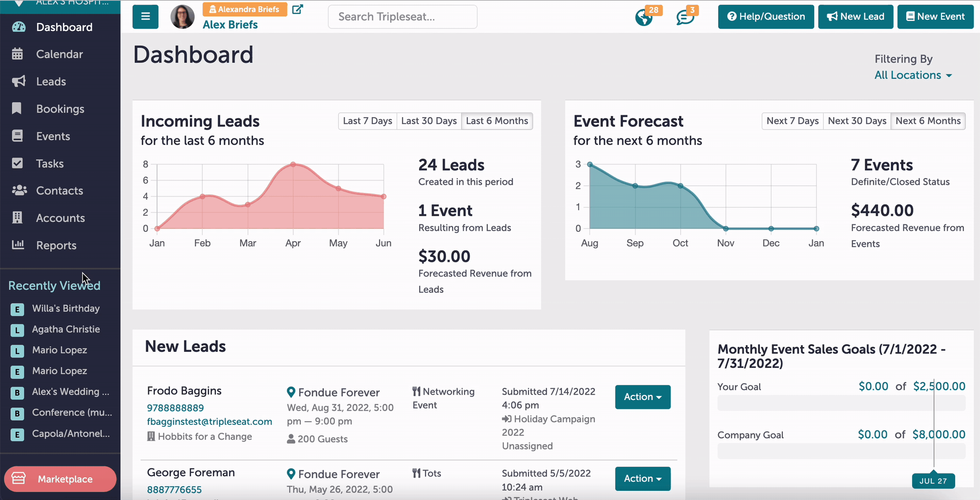
Task: Click the Marketplace storefront icon
Action: (x=18, y=479)
